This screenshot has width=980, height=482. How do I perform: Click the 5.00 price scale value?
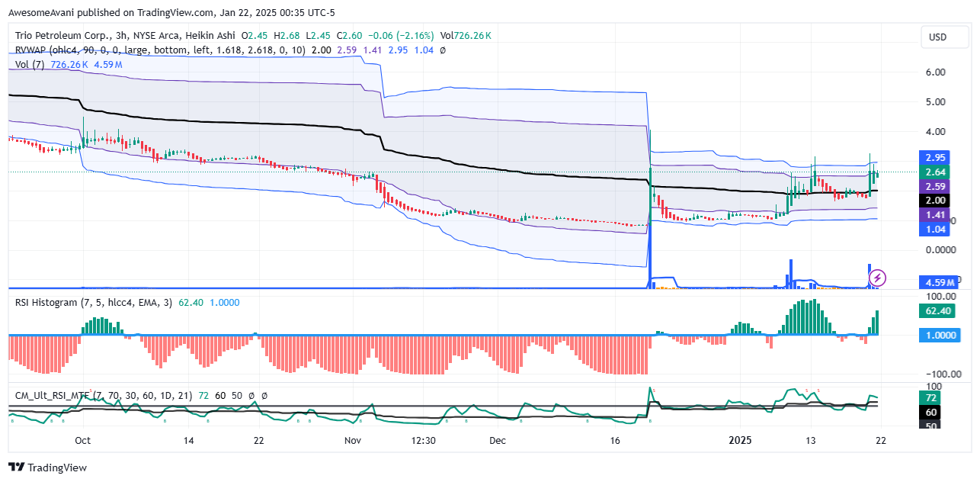pyautogui.click(x=935, y=101)
